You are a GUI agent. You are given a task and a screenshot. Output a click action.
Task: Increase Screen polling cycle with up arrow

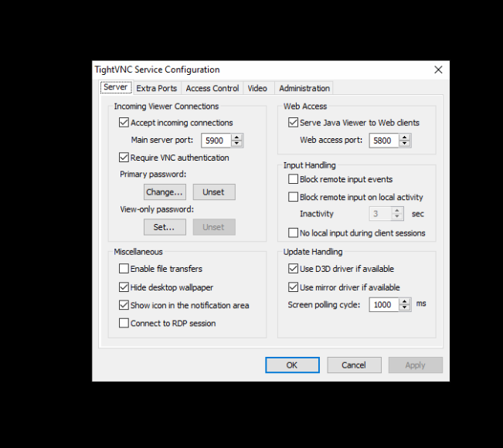(x=405, y=301)
